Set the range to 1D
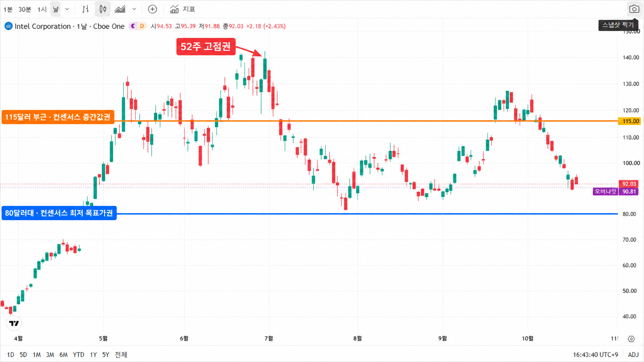 click(x=11, y=354)
